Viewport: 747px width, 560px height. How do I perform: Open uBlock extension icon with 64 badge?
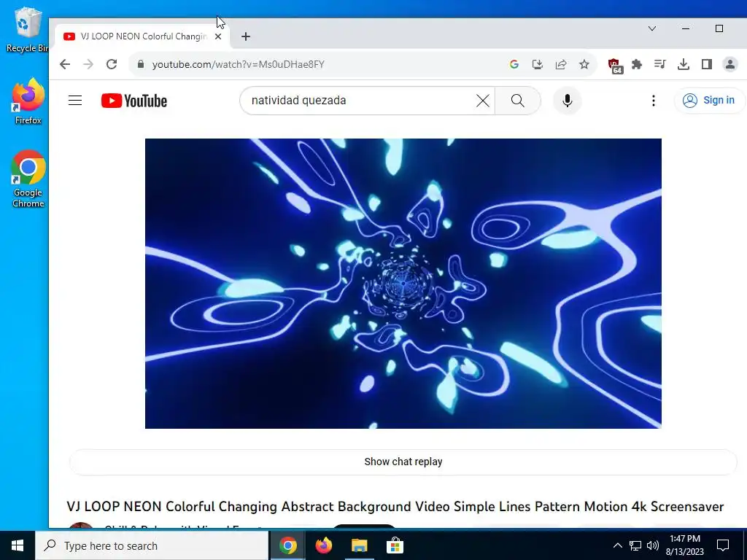614,65
